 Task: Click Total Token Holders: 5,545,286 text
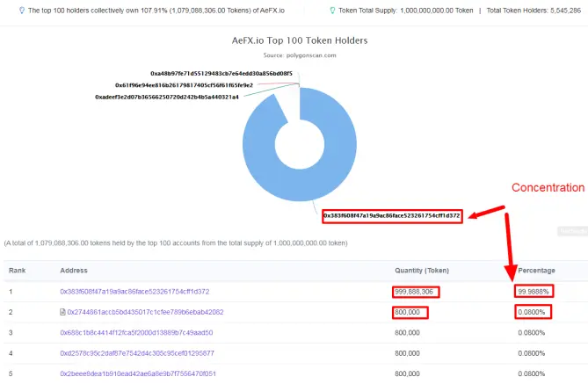point(534,11)
